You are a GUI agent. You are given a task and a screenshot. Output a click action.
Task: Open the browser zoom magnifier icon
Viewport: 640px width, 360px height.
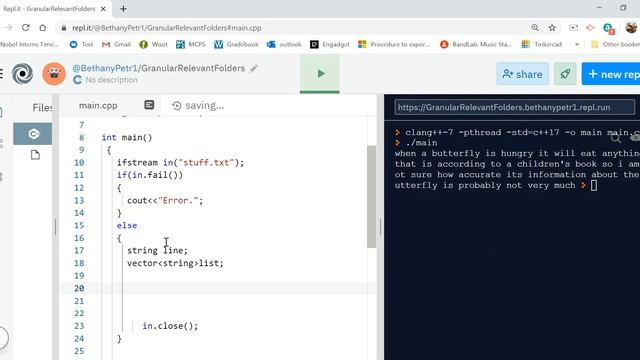(x=535, y=27)
